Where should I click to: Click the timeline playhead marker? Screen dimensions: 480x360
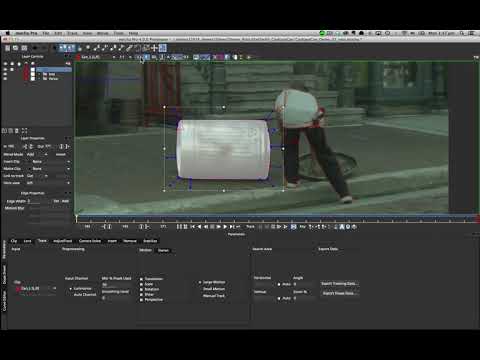coord(76,219)
